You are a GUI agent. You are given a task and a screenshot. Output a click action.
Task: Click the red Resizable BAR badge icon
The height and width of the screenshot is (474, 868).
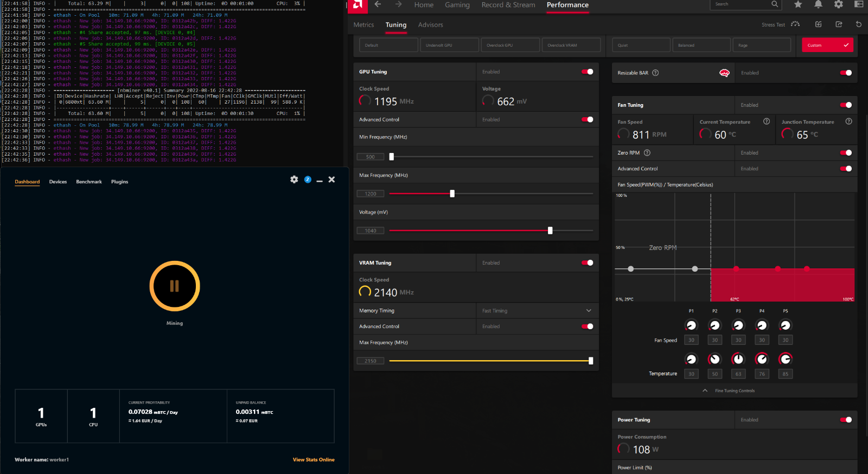(724, 73)
